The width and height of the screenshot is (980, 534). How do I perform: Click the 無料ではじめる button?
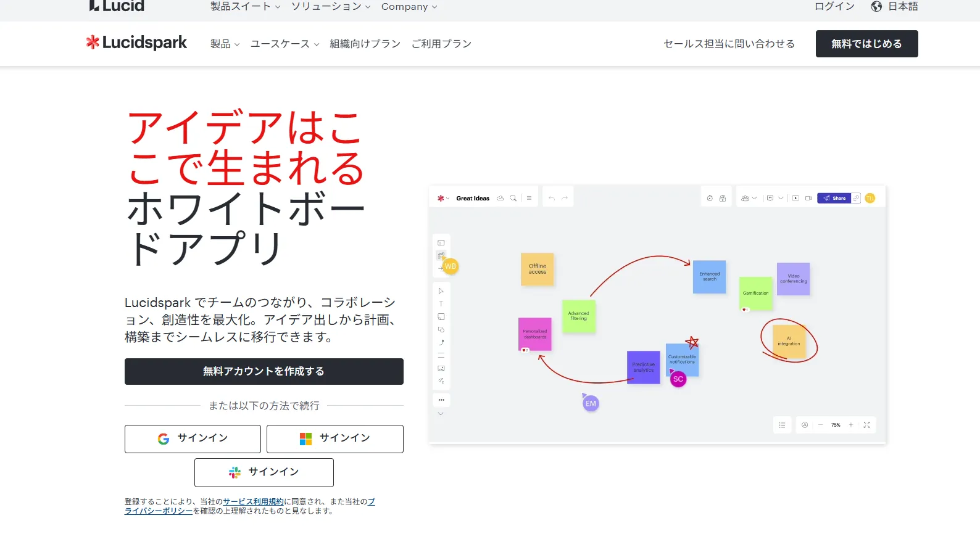click(x=866, y=44)
